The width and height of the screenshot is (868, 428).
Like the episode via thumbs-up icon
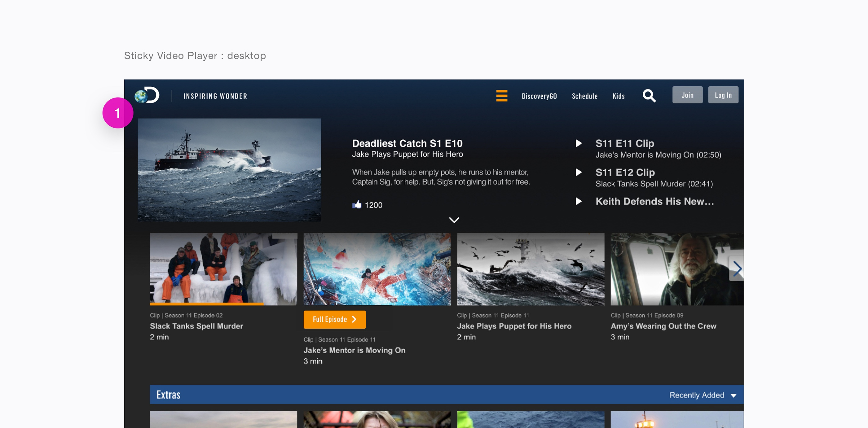click(x=356, y=204)
